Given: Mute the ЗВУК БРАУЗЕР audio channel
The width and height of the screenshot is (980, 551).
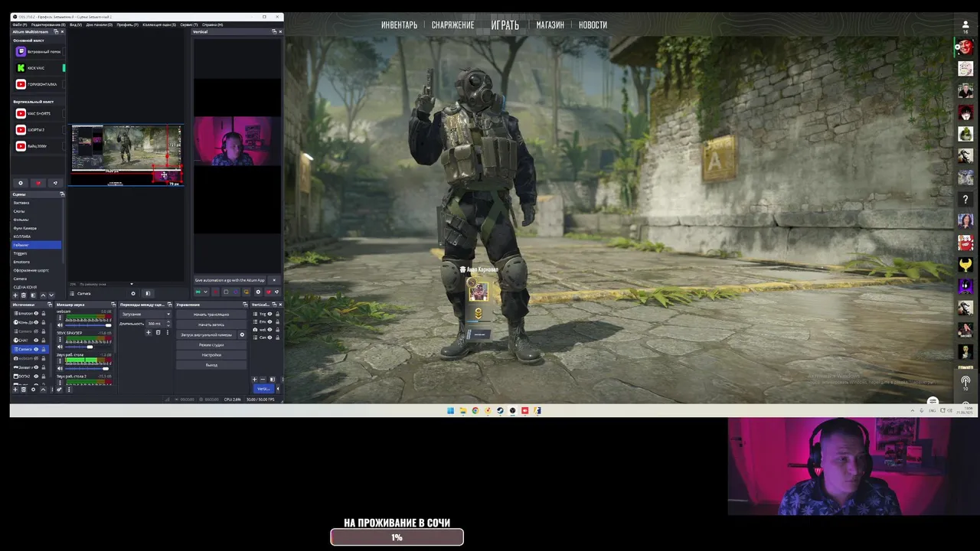Looking at the screenshot, I should [60, 347].
